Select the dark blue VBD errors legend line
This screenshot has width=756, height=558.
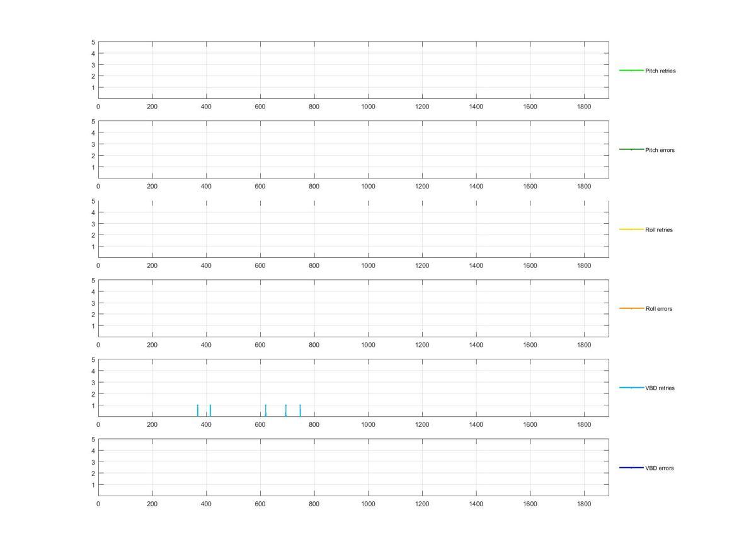point(631,467)
